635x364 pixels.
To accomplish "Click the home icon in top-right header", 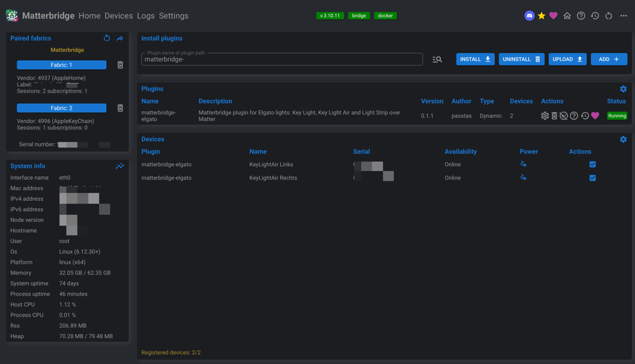I will (x=567, y=16).
